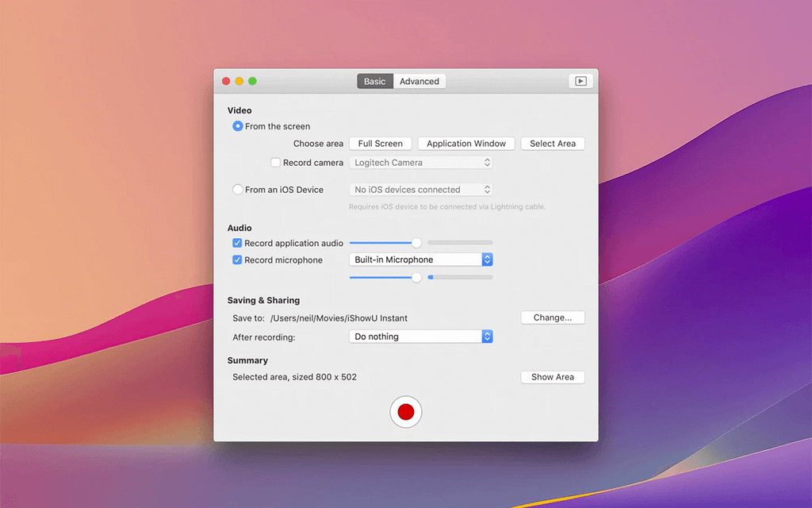Select the Basic tab
The width and height of the screenshot is (812, 508).
(x=374, y=80)
